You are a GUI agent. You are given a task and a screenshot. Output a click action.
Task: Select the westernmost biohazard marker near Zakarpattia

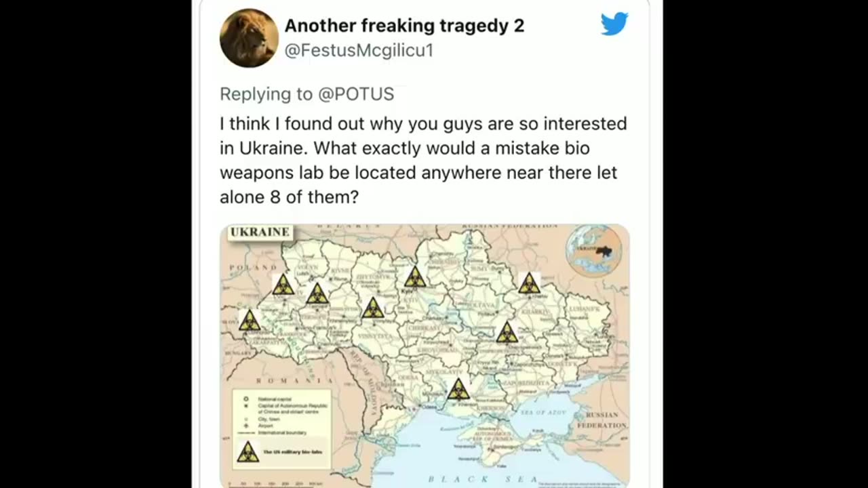(x=250, y=320)
